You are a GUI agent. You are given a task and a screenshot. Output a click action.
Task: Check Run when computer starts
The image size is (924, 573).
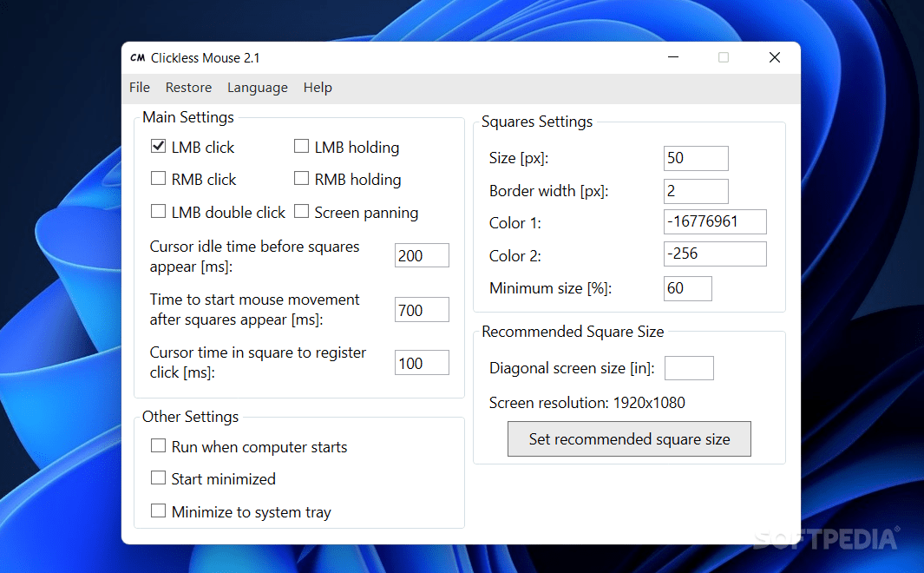pos(158,445)
